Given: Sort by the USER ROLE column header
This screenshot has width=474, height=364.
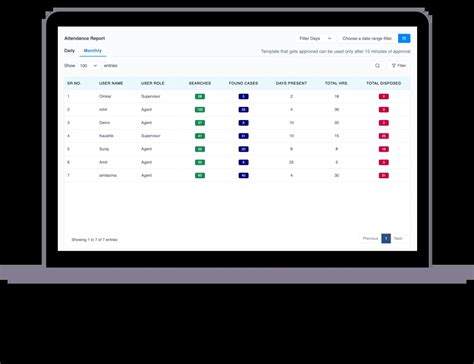Looking at the screenshot, I should (153, 83).
